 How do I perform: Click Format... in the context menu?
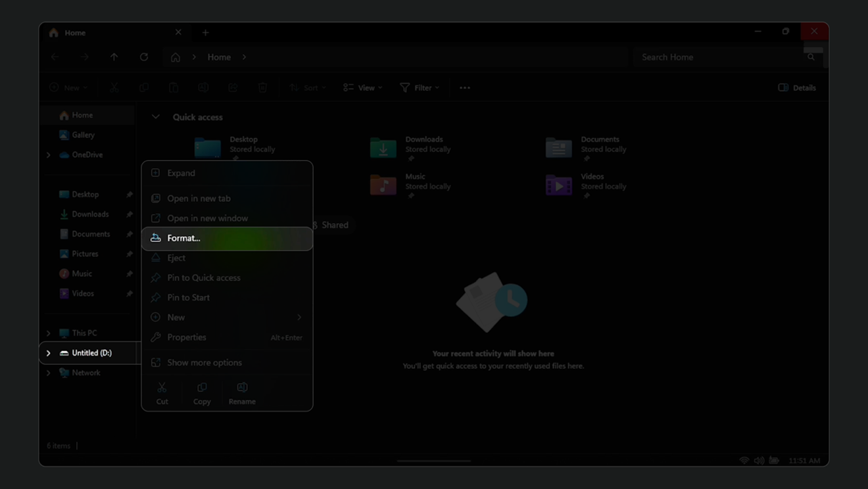[x=184, y=239]
